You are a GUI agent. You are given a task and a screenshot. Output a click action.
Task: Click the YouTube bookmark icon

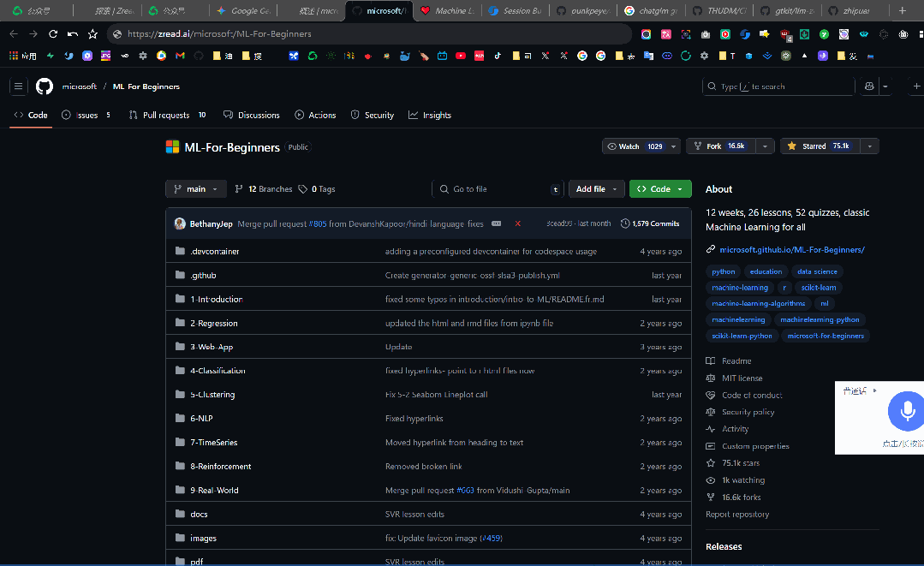pos(461,56)
